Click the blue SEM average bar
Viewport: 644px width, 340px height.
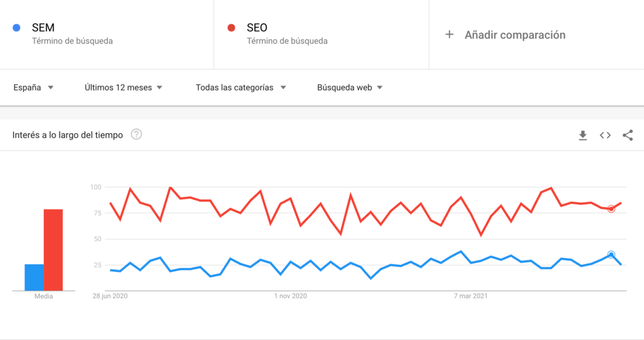point(34,277)
